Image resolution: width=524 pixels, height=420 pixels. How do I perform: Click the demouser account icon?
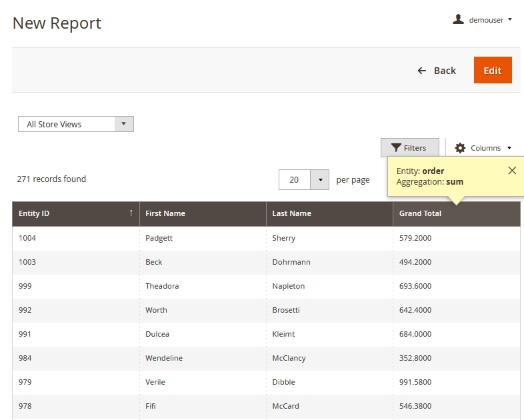[458, 19]
